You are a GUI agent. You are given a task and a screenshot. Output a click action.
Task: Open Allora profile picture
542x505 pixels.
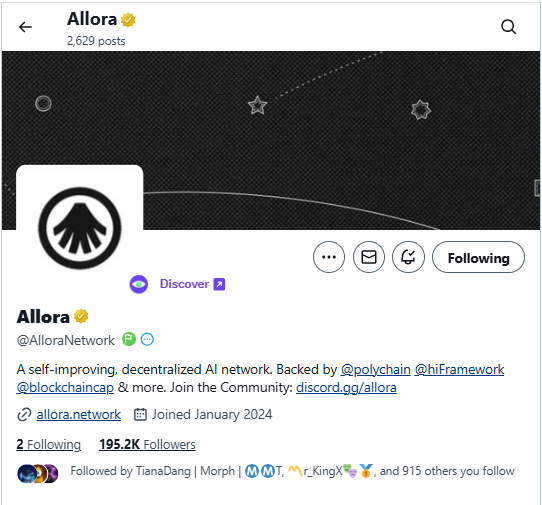pos(80,228)
